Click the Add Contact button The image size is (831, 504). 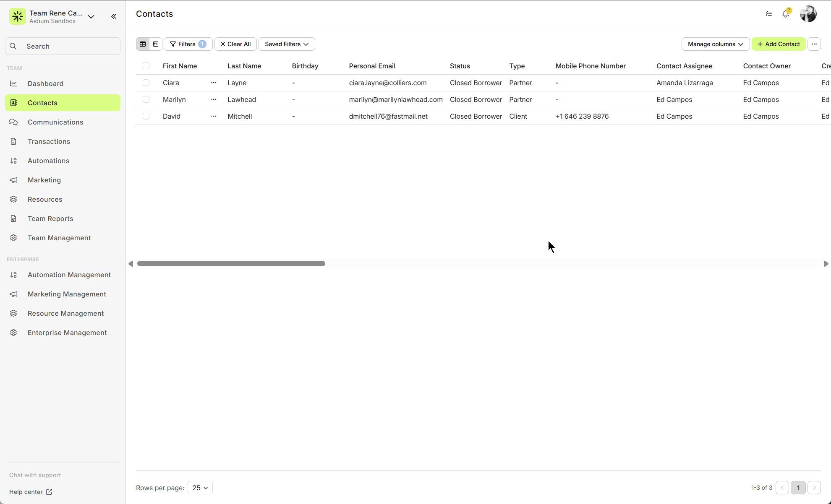point(779,44)
